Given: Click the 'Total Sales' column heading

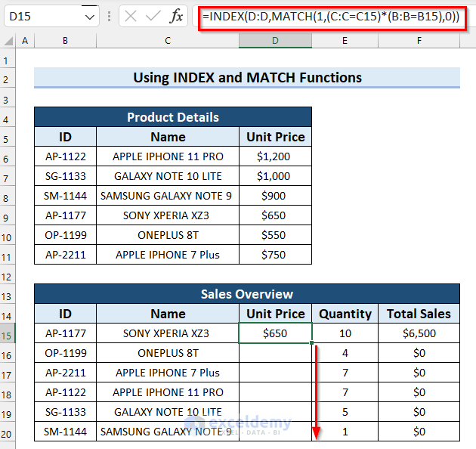Looking at the screenshot, I should tap(419, 314).
